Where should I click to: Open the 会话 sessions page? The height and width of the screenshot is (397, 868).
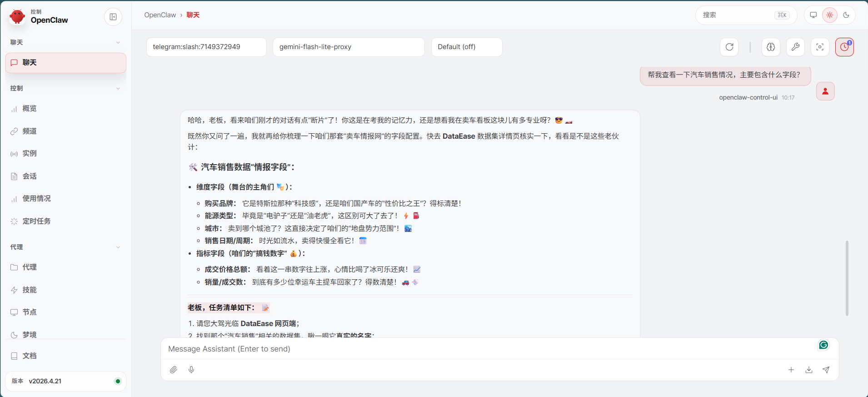(x=65, y=176)
